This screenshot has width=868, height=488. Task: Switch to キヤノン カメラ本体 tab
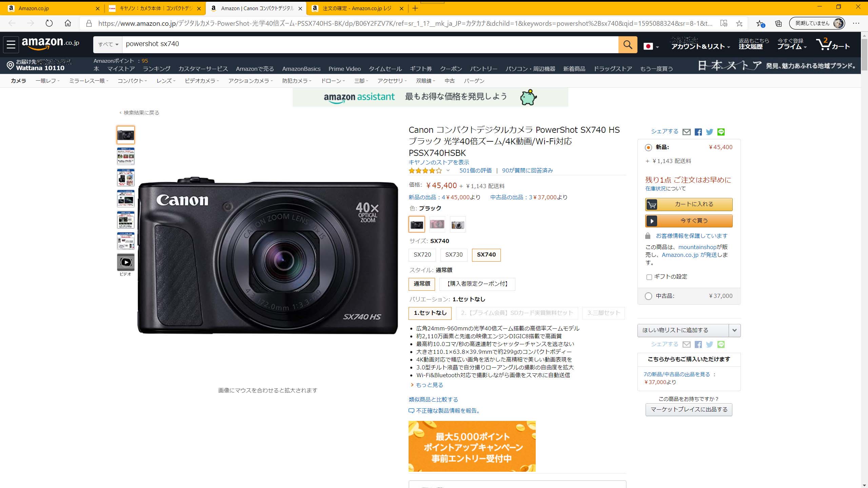pyautogui.click(x=155, y=8)
